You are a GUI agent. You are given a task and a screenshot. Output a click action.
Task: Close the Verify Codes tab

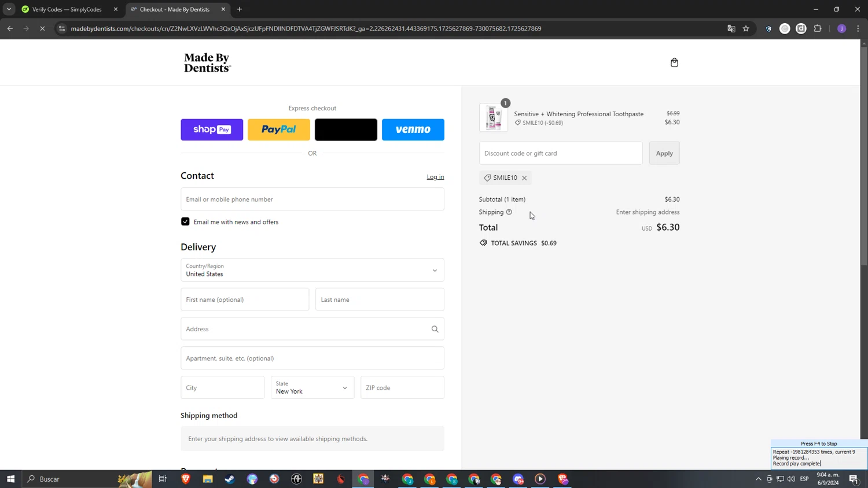point(116,9)
